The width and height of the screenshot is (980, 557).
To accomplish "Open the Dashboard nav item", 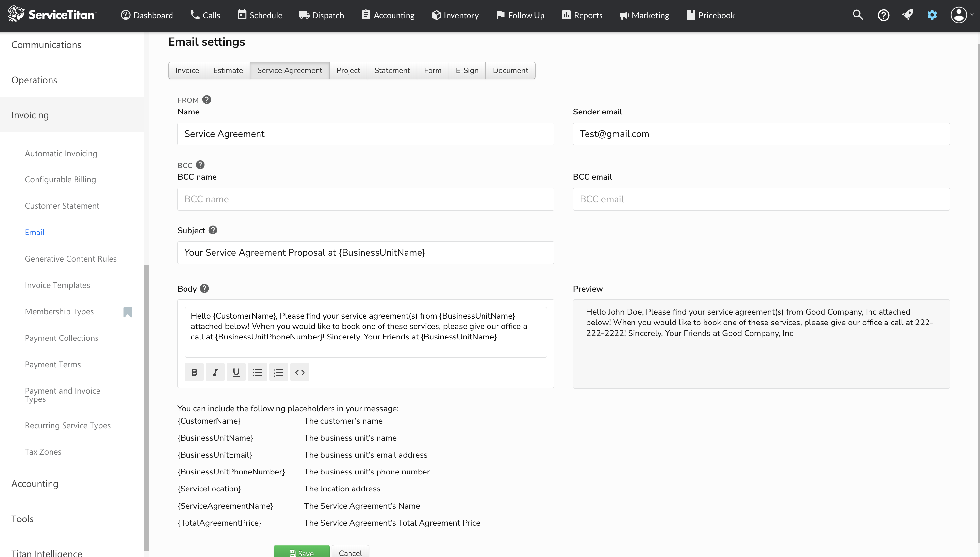I will (147, 15).
